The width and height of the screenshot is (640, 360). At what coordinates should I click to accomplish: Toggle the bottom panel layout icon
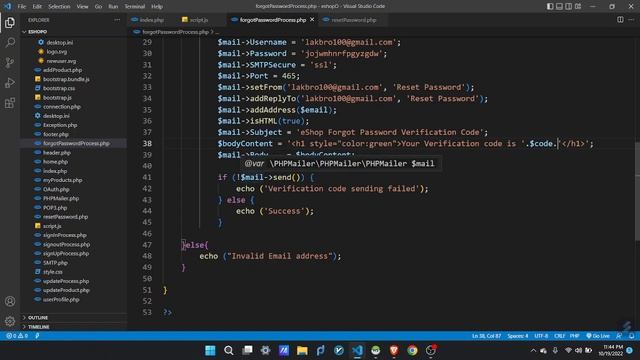click(x=559, y=6)
